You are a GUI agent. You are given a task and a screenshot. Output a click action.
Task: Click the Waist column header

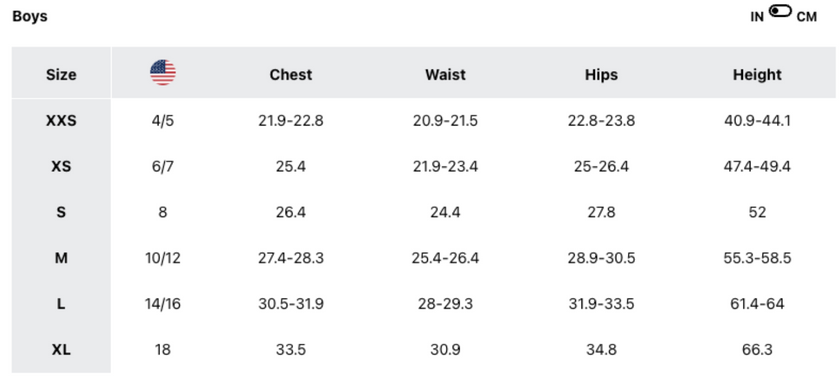tap(445, 74)
